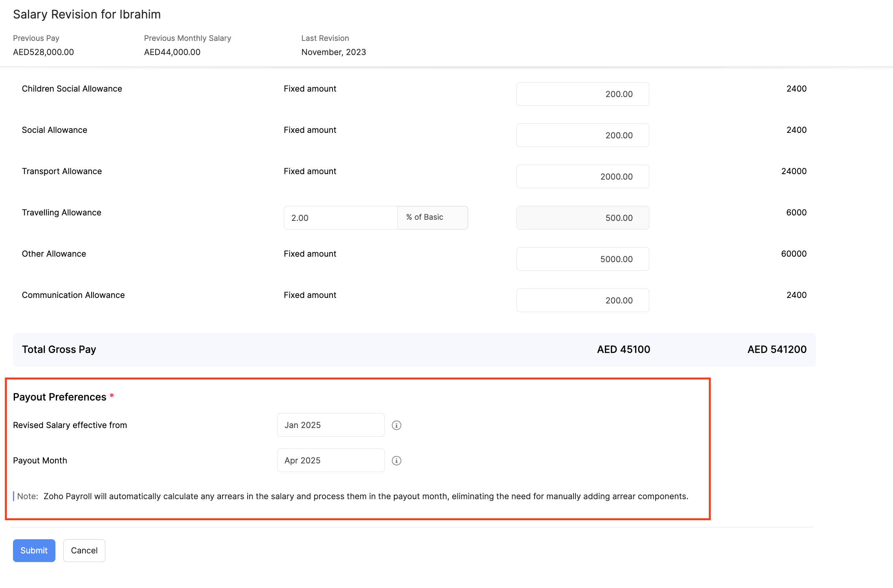The height and width of the screenshot is (588, 893).
Task: Select the Children Social Allowance amount field
Action: tap(582, 94)
